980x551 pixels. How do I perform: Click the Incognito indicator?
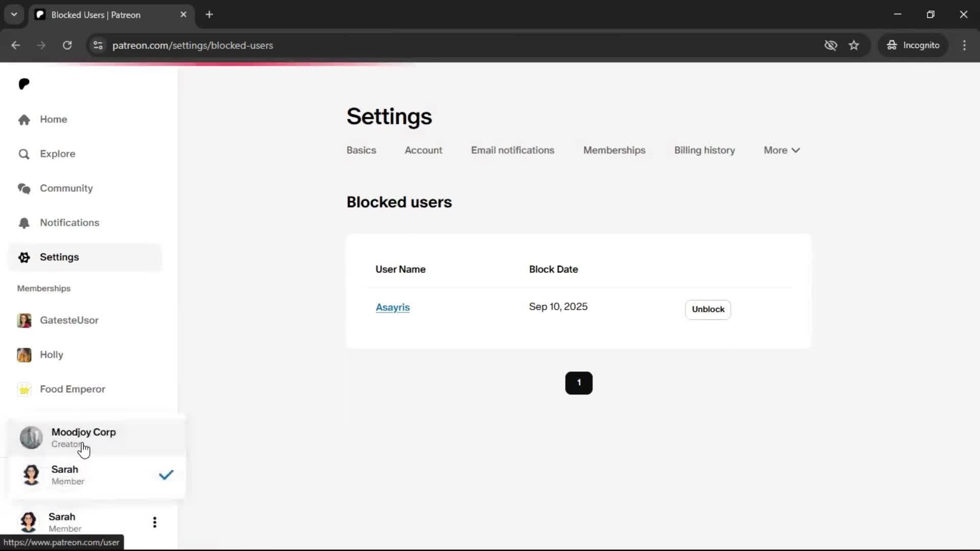tap(913, 45)
